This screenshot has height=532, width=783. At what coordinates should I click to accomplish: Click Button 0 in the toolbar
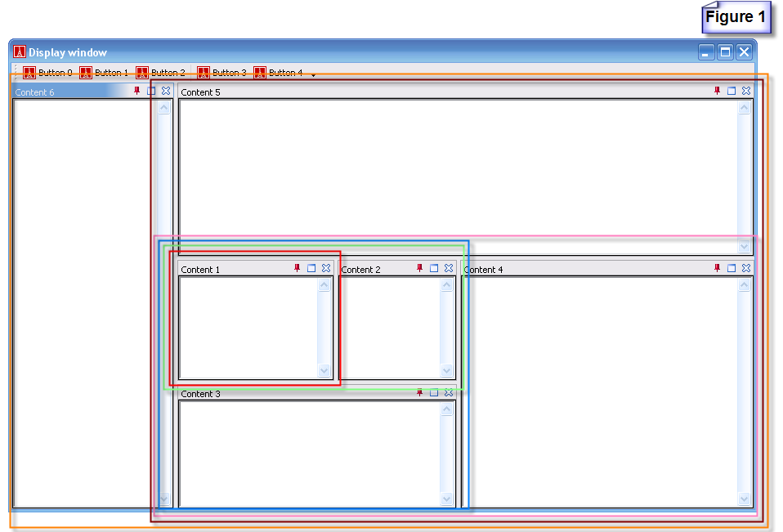pyautogui.click(x=47, y=73)
